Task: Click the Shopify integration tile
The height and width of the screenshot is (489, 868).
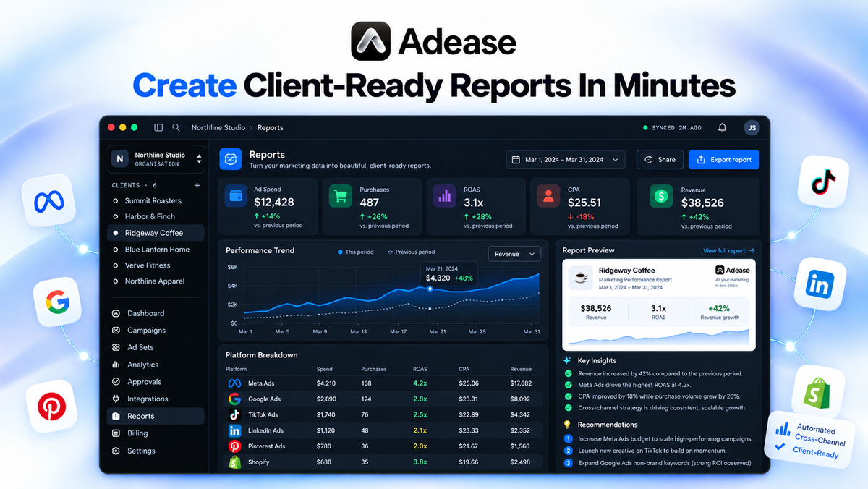Action: [820, 391]
